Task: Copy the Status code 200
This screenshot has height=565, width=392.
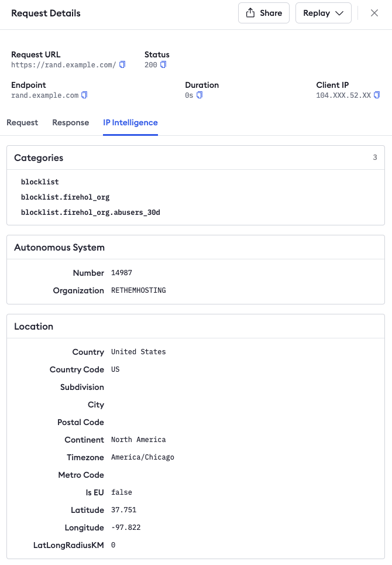Action: pyautogui.click(x=164, y=65)
